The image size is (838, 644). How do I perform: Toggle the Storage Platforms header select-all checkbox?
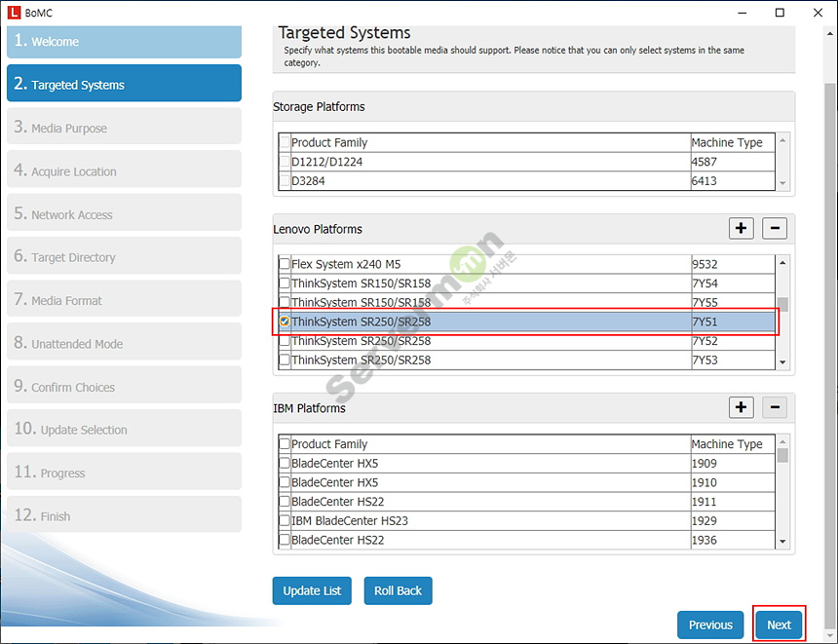click(x=285, y=142)
